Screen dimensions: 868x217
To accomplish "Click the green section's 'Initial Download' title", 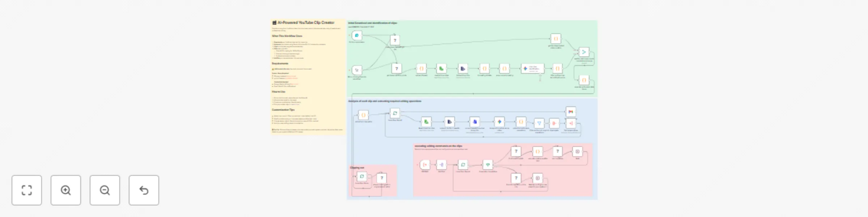I will coord(373,23).
